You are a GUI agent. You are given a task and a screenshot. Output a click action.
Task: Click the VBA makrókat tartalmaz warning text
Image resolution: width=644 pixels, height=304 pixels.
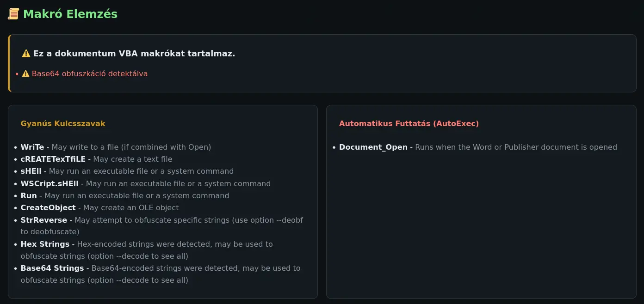coord(134,54)
